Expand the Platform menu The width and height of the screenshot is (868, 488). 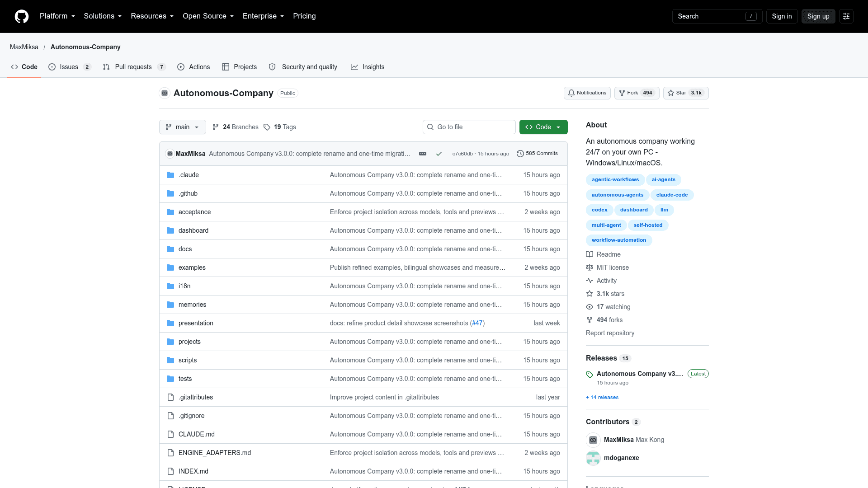[57, 16]
